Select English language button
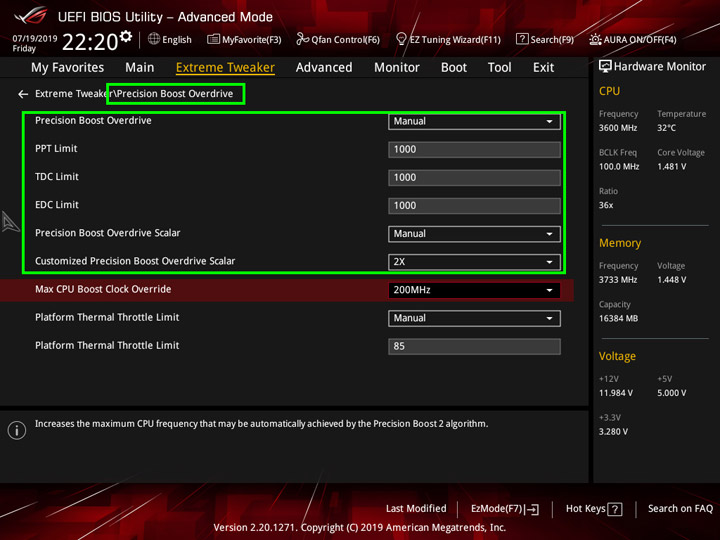This screenshot has height=540, width=720. click(169, 39)
